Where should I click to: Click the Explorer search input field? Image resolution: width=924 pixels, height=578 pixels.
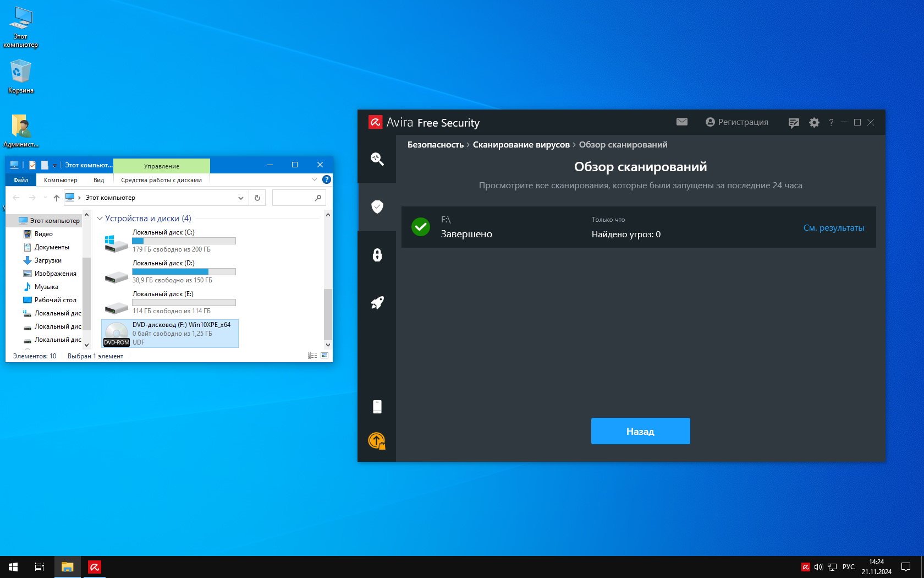[293, 198]
